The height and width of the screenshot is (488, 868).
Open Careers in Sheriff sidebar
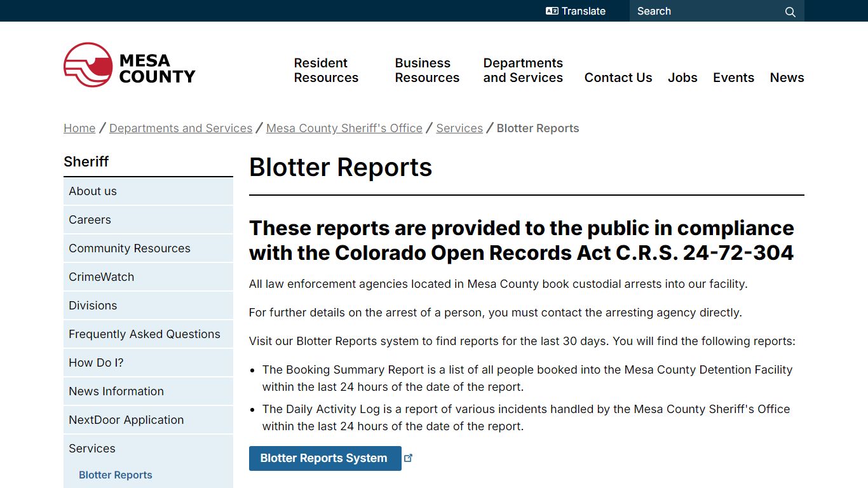(148, 219)
